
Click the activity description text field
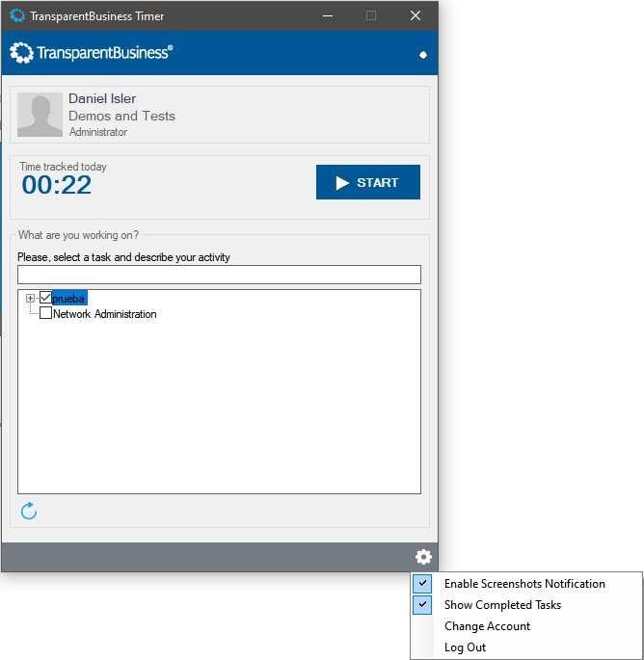(x=219, y=275)
